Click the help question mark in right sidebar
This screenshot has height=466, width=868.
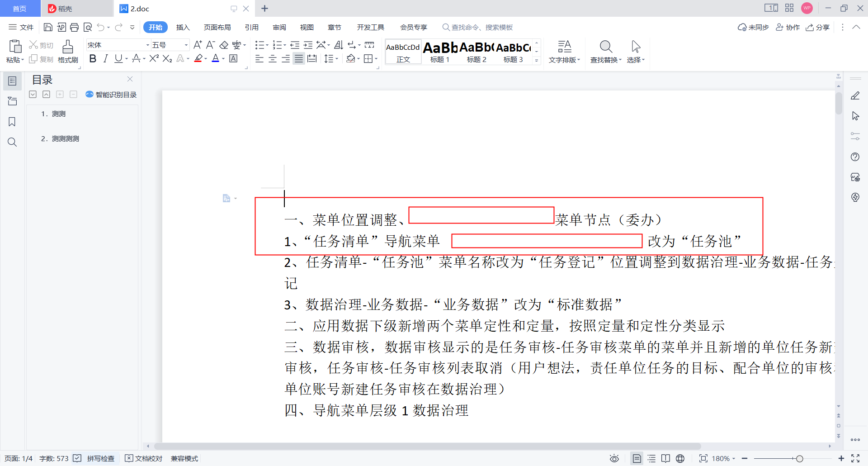tap(855, 157)
